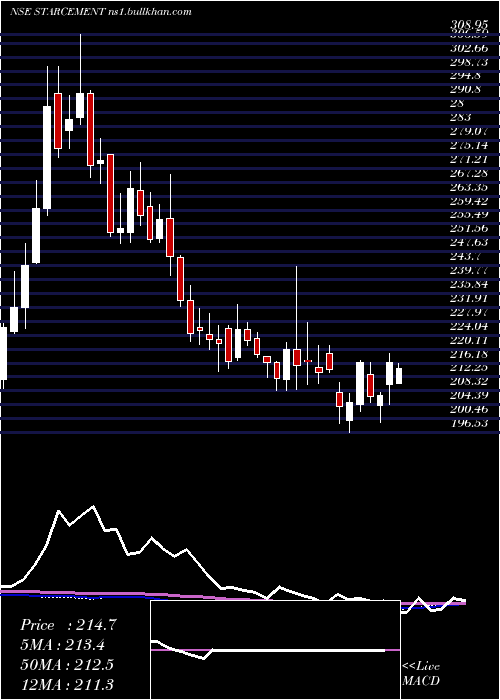The height and width of the screenshot is (700, 500).
Task: Click the 220.11 price axis label
Action: [x=469, y=340]
